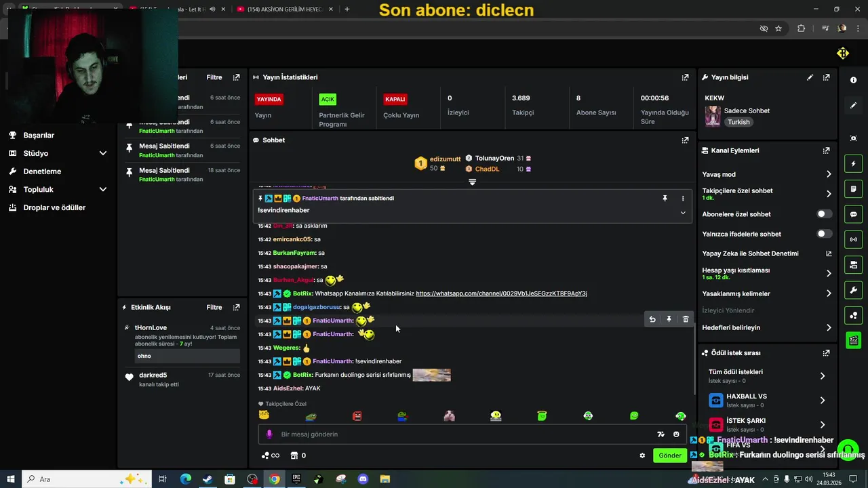The height and width of the screenshot is (488, 868).
Task: Delete the hovered FnaticUmarth message
Action: click(x=686, y=319)
